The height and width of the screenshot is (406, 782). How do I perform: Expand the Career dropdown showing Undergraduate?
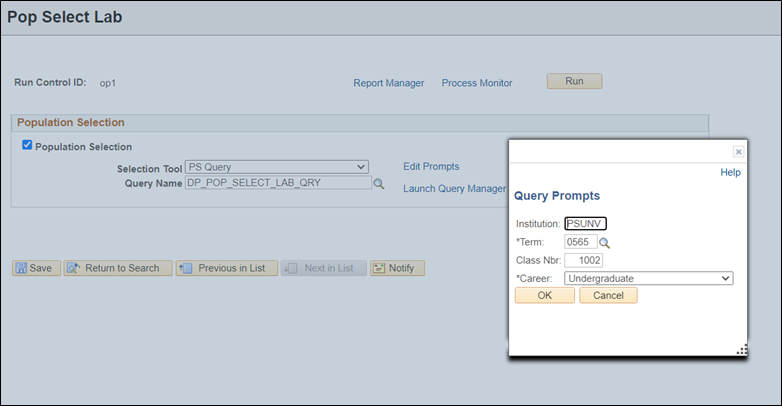(648, 278)
